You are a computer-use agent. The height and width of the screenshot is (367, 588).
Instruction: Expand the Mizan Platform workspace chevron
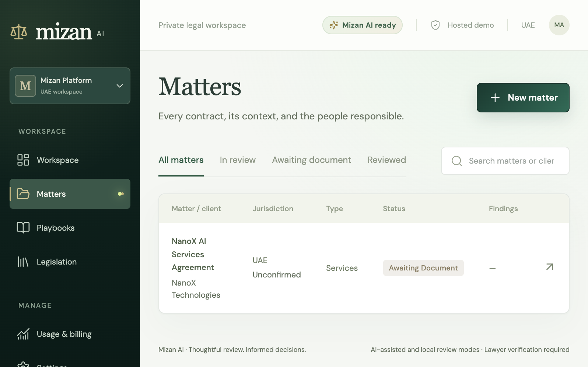(x=120, y=86)
